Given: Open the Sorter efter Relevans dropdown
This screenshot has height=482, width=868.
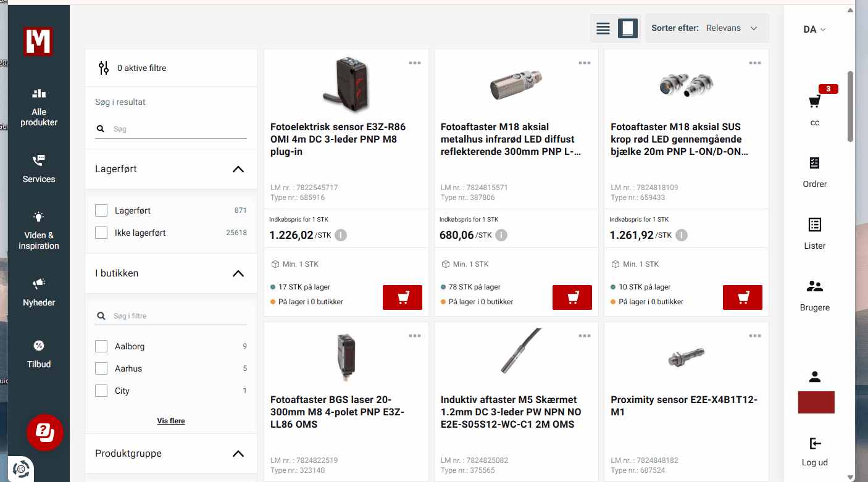Looking at the screenshot, I should [x=707, y=28].
